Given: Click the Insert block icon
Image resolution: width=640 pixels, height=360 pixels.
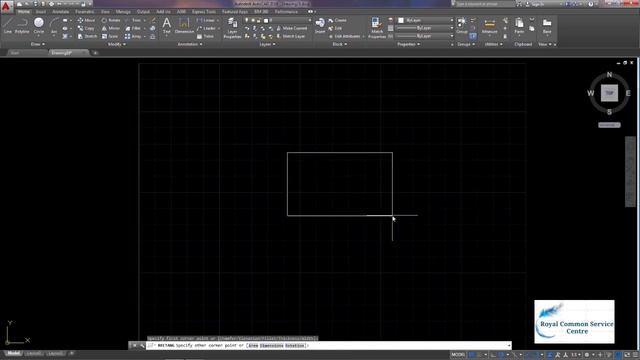Looking at the screenshot, I should (x=320, y=25).
